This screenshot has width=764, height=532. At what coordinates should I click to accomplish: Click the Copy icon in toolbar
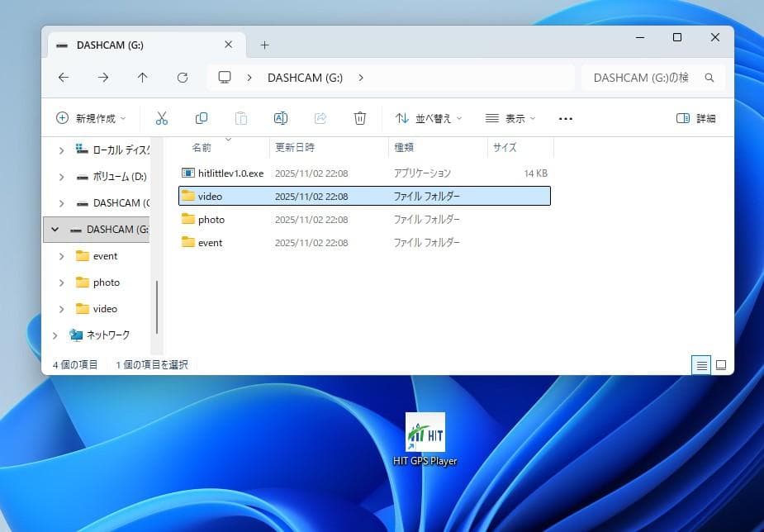click(x=202, y=118)
